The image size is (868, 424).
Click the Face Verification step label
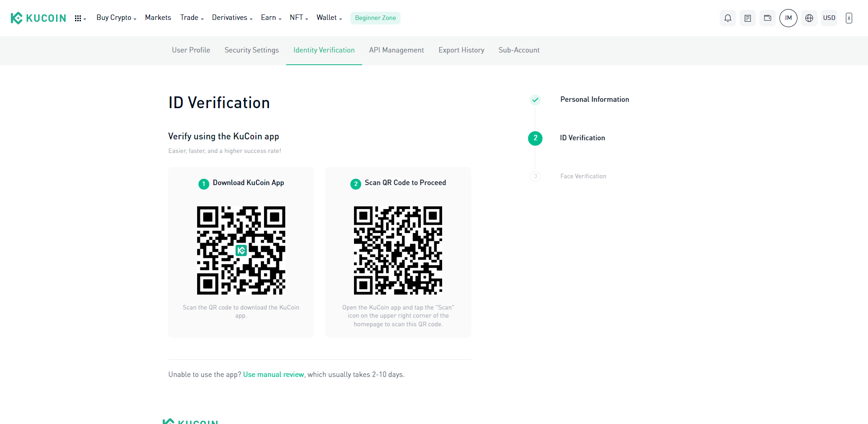click(x=583, y=176)
